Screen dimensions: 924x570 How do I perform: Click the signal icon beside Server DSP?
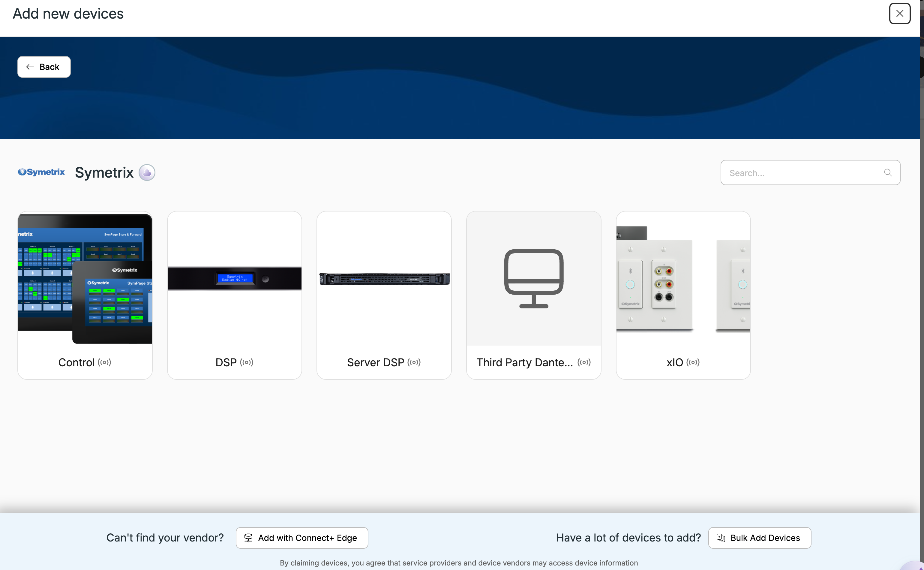pyautogui.click(x=414, y=362)
